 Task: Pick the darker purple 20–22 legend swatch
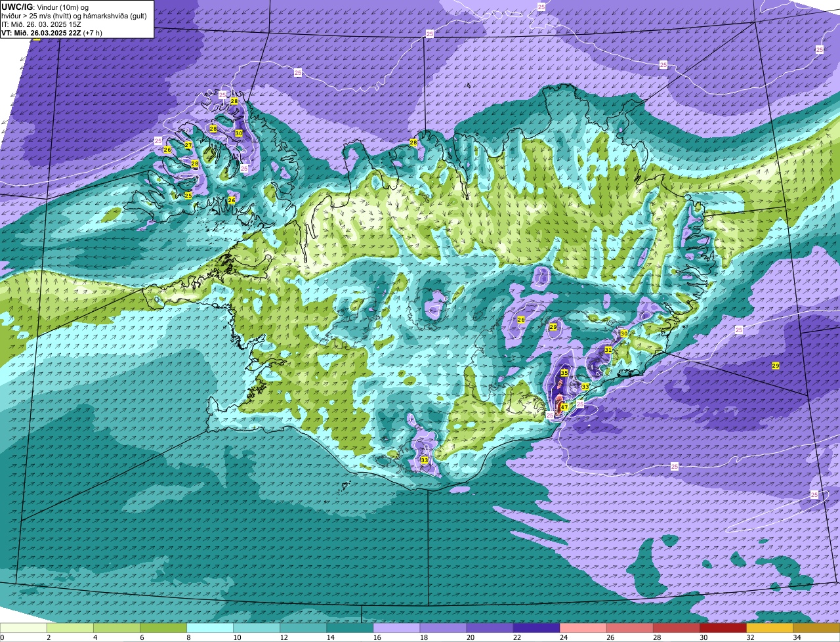click(490, 628)
